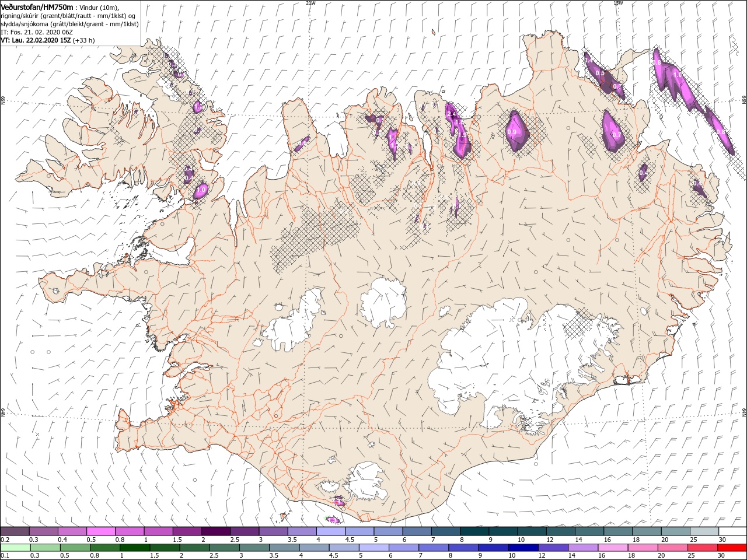Pick the rain legend swatch between 2.5 and 3

tap(225, 547)
